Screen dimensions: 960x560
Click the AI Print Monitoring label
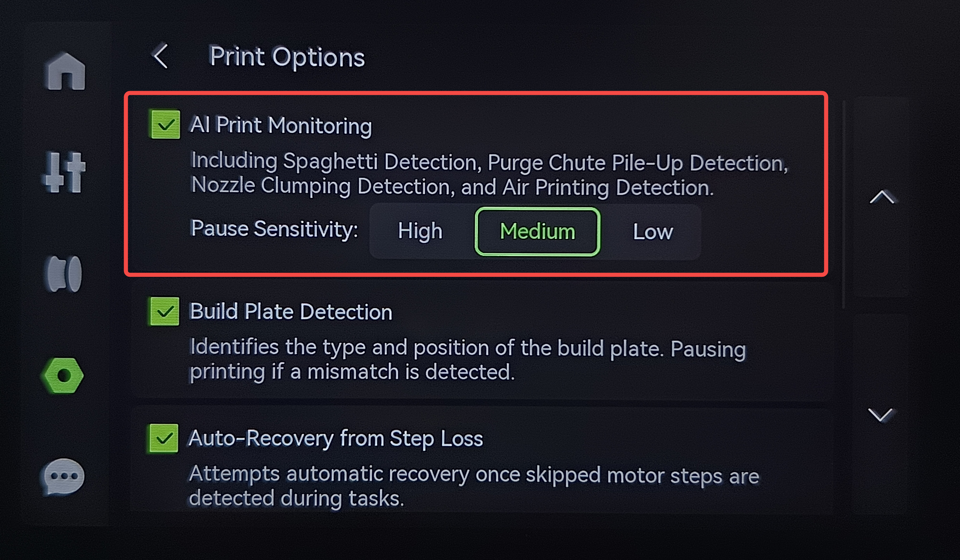[281, 125]
